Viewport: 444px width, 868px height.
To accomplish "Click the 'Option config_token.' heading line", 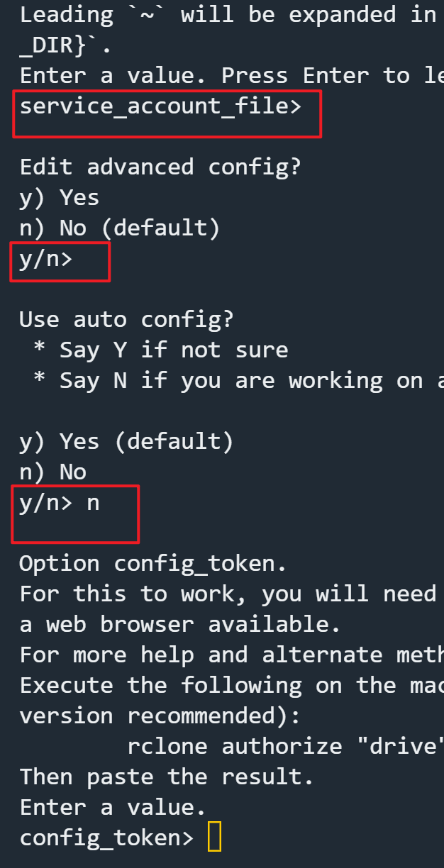I will pyautogui.click(x=153, y=564).
